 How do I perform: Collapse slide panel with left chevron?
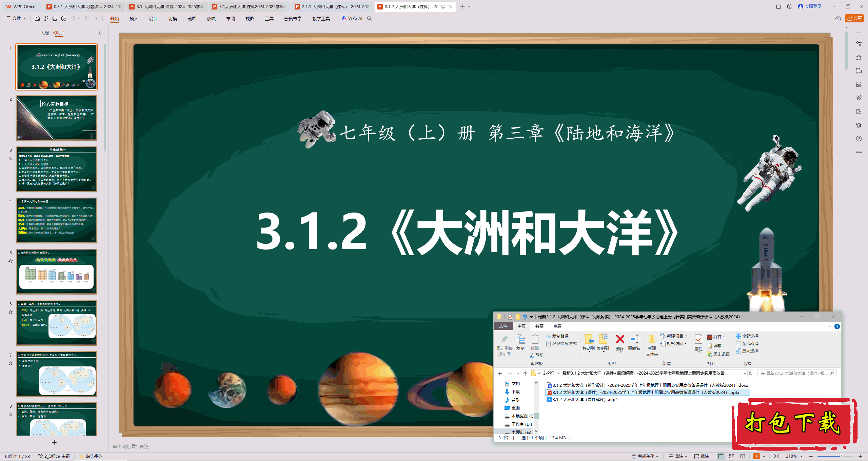click(100, 33)
